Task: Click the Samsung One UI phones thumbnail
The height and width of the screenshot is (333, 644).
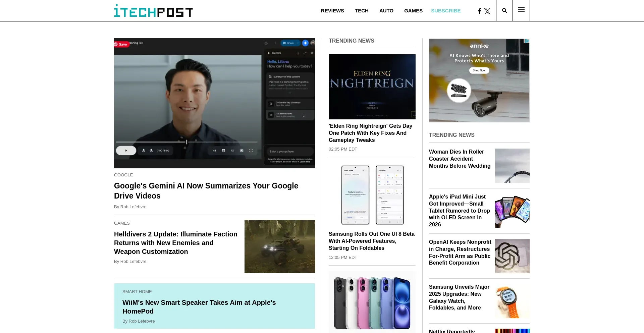Action: pyautogui.click(x=372, y=195)
